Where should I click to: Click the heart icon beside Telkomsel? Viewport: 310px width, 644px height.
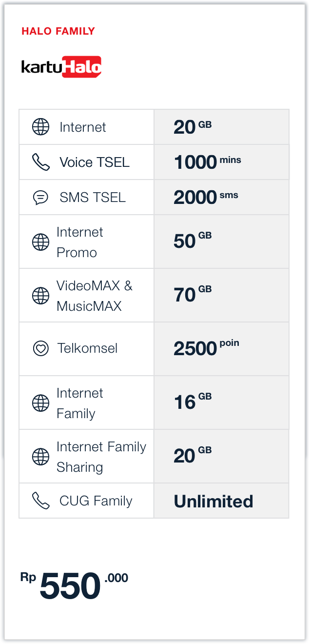click(x=40, y=348)
